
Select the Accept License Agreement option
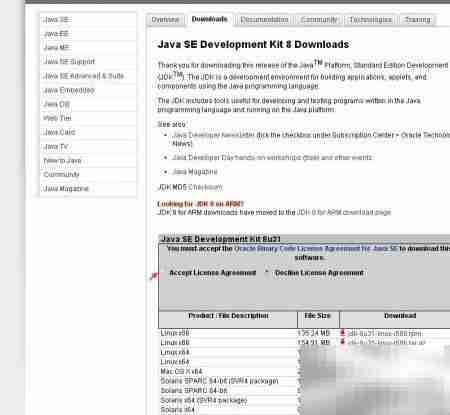click(x=165, y=273)
